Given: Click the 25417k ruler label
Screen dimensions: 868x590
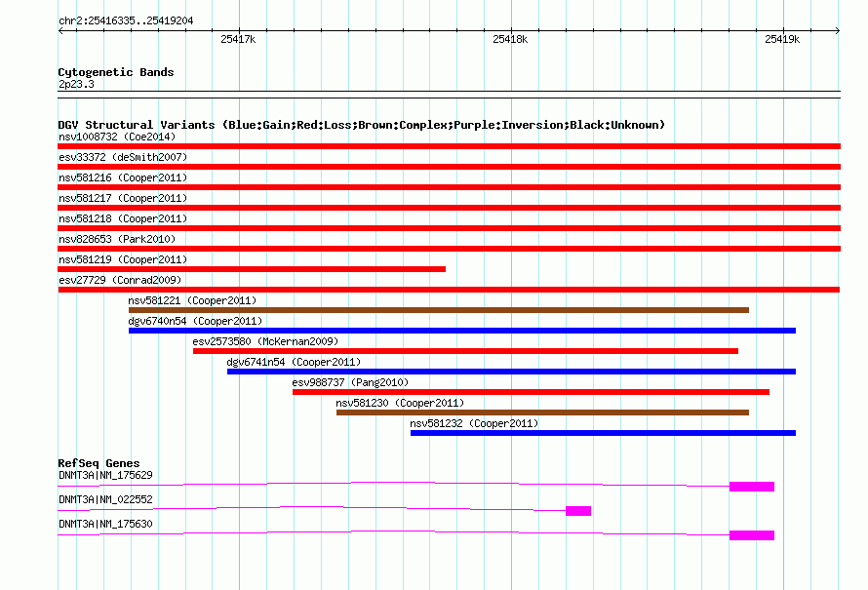Looking at the screenshot, I should pos(238,39).
